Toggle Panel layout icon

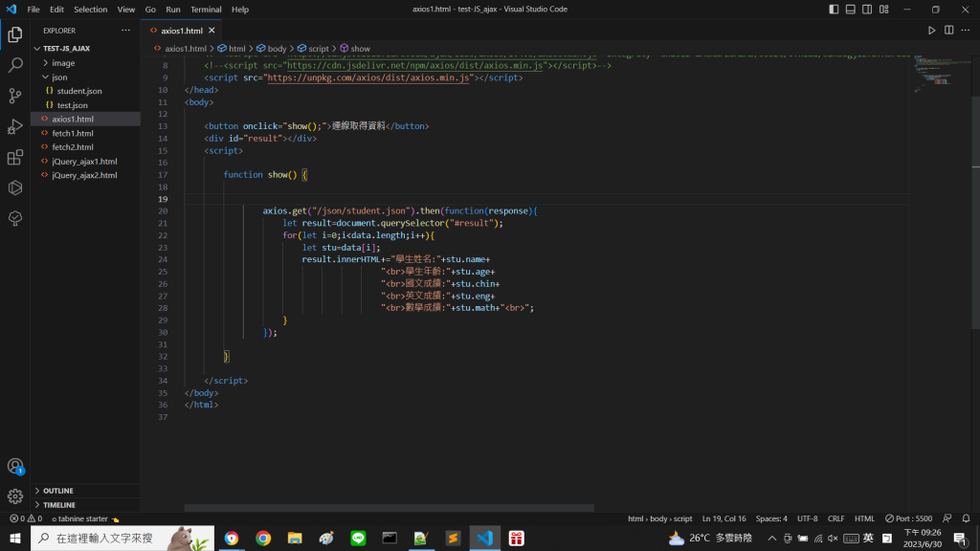[x=851, y=10]
